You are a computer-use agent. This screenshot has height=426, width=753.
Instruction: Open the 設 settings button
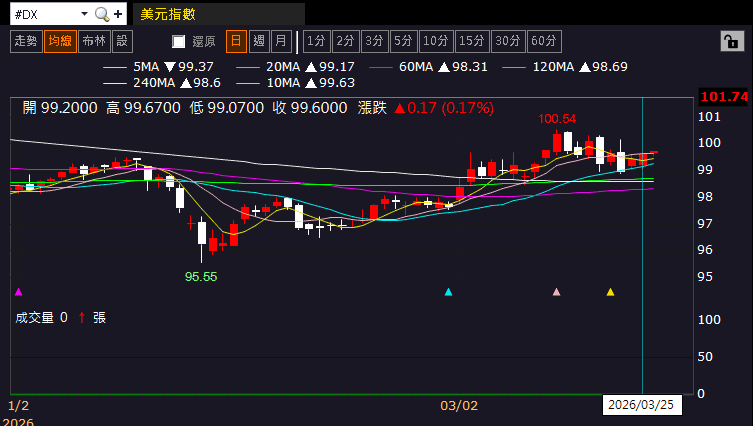pyautogui.click(x=122, y=41)
